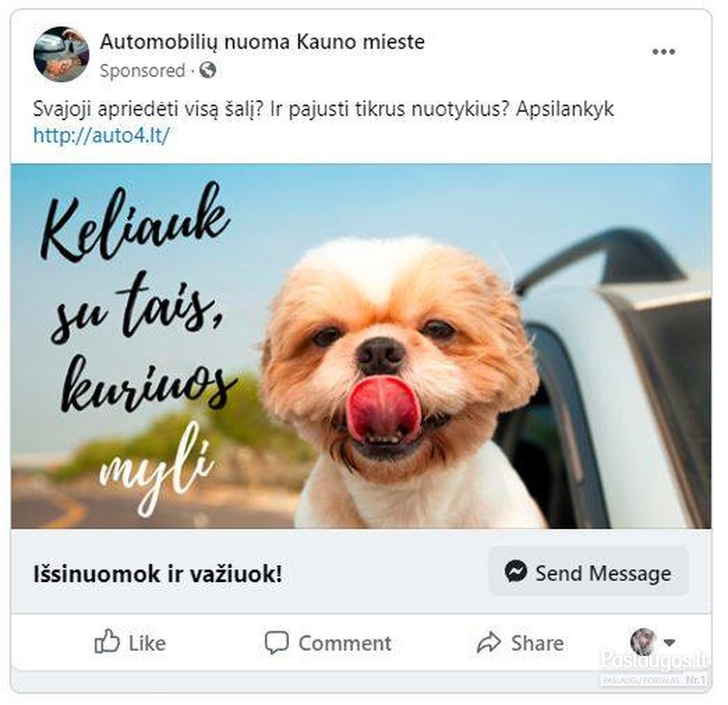Click the Messenger icon in Send Message

[516, 571]
